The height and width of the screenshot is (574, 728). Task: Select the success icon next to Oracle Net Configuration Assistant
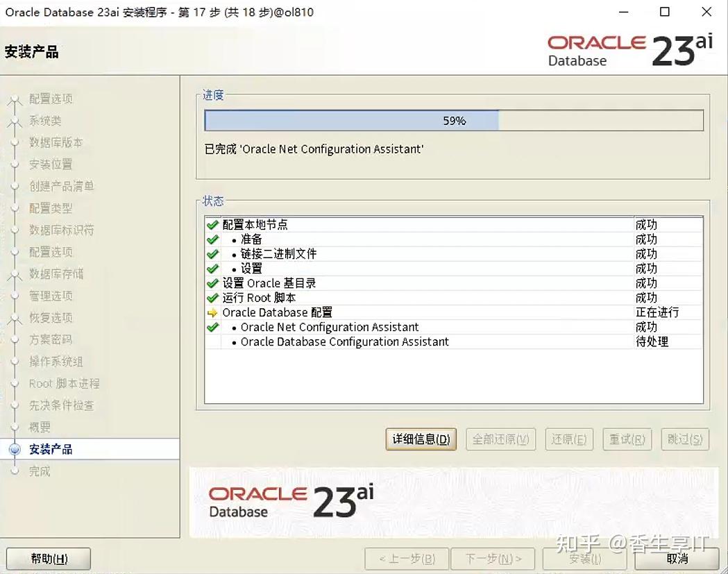[212, 327]
